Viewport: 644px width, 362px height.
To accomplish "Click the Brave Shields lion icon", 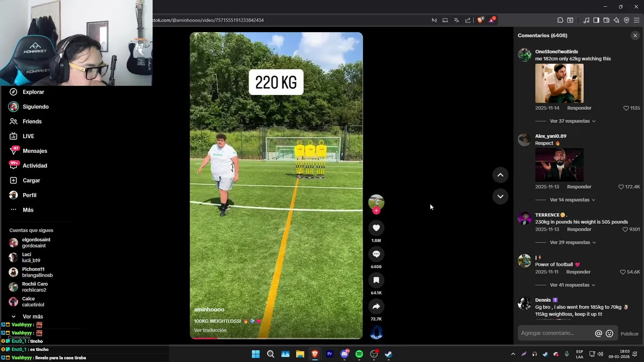I will pyautogui.click(x=480, y=20).
